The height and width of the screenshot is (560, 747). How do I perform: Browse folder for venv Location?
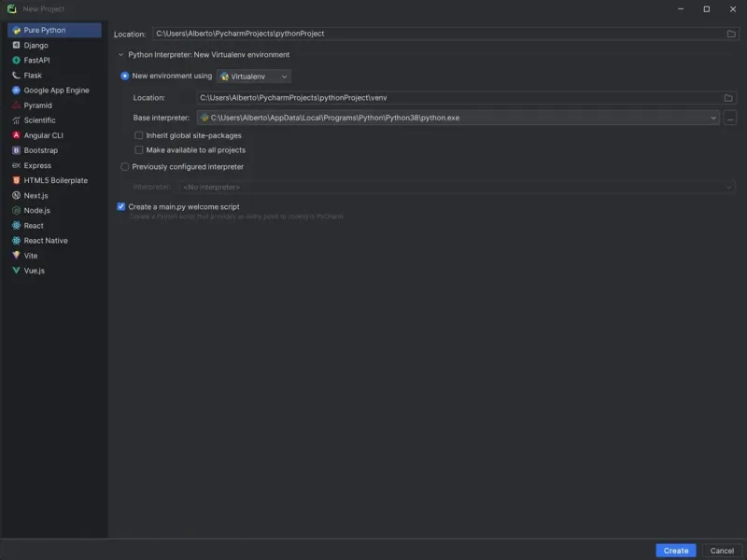[x=728, y=98]
